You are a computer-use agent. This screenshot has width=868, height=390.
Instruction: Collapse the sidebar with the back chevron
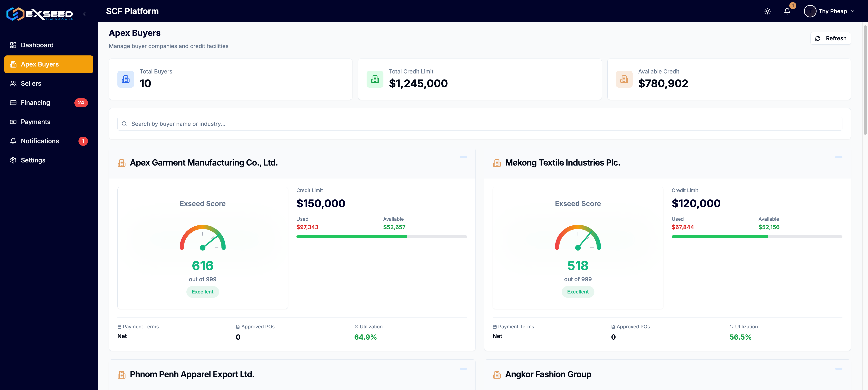coord(84,14)
